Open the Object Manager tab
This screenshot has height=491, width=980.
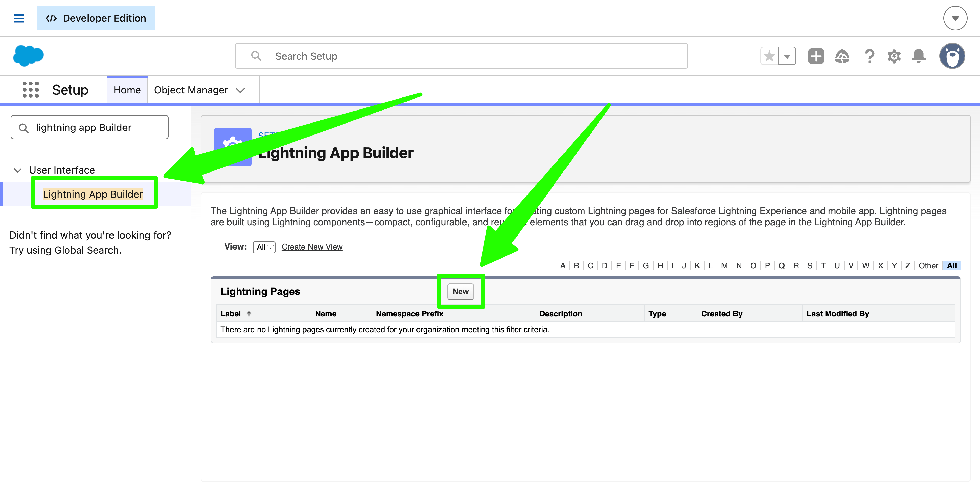(191, 90)
